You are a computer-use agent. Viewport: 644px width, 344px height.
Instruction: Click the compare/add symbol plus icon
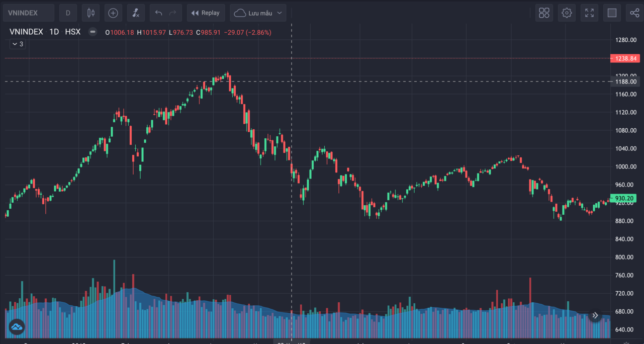coord(113,13)
